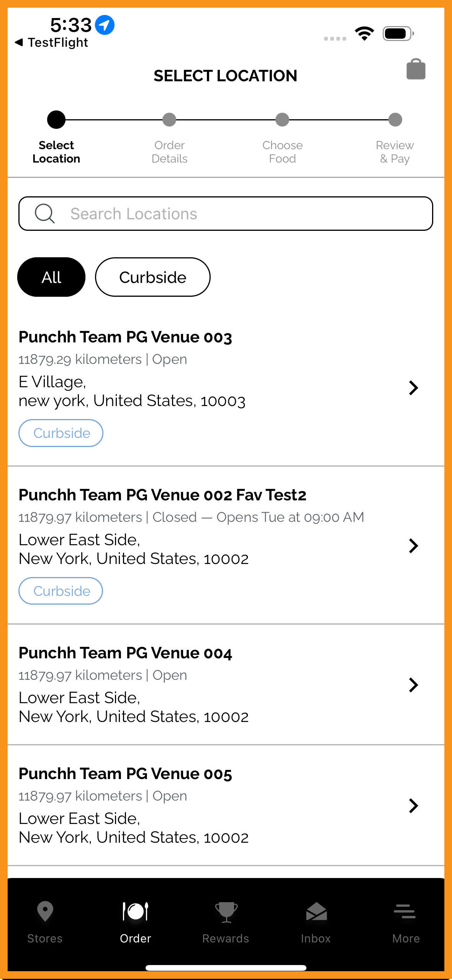
Task: Tap the blue location arrow status icon
Action: coord(104,25)
